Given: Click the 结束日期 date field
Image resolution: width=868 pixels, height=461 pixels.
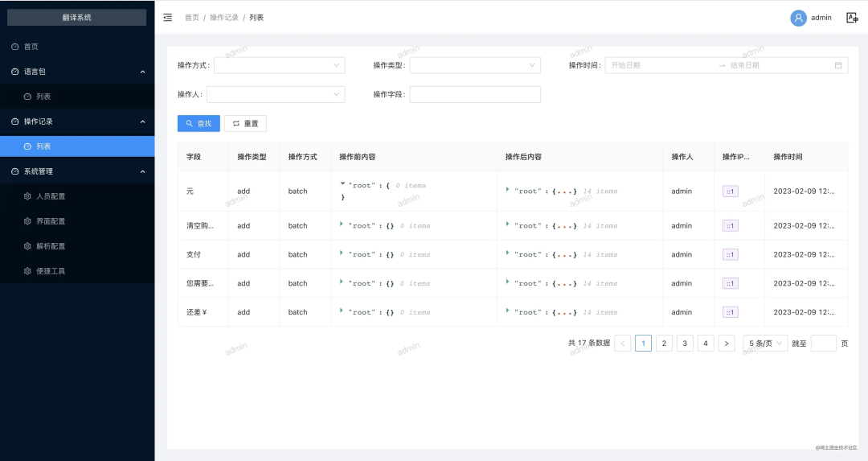Looking at the screenshot, I should point(778,65).
